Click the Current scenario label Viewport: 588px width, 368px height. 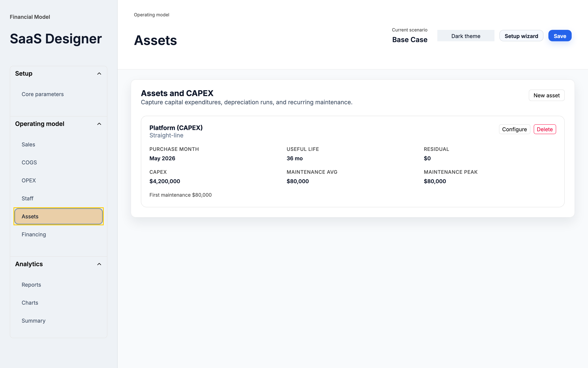tap(409, 30)
